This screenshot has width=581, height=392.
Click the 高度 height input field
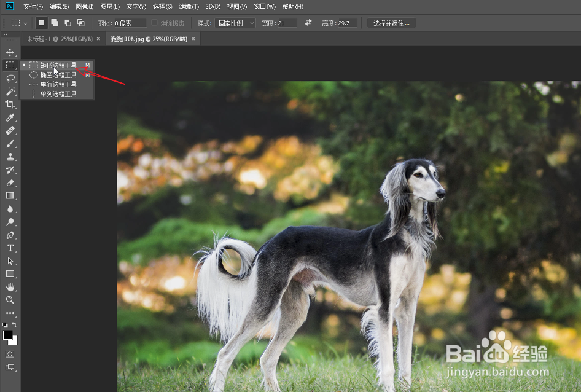[347, 23]
